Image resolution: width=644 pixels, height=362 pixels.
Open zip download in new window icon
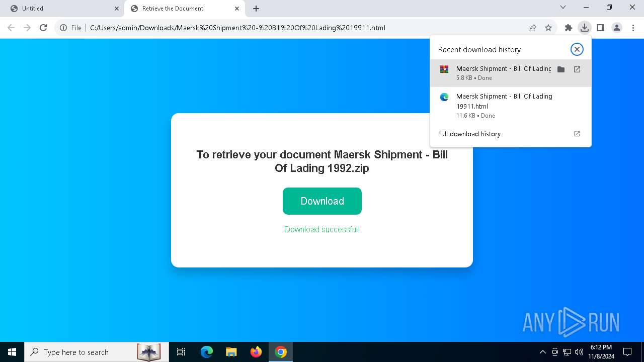click(577, 69)
